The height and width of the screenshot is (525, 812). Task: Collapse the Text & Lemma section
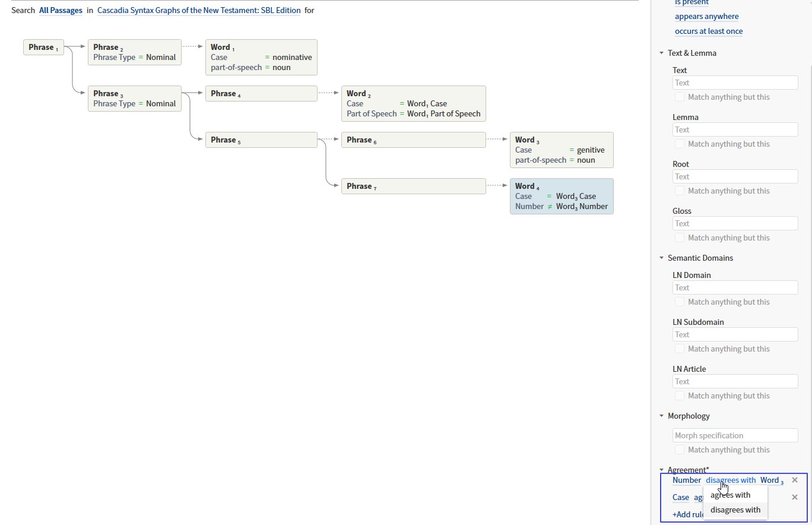point(661,53)
